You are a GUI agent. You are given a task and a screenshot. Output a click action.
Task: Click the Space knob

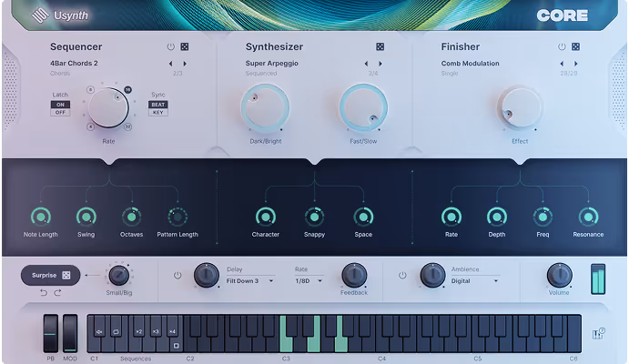coord(363,217)
